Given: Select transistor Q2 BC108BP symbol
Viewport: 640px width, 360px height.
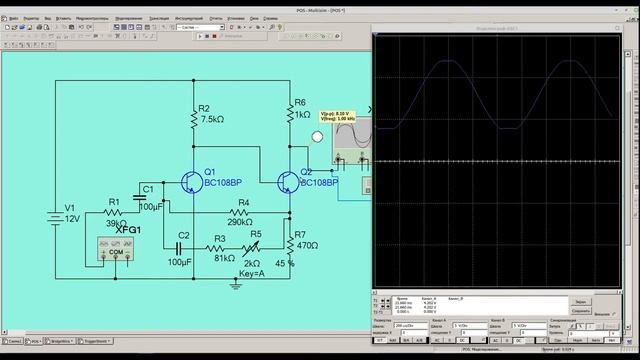Looking at the screenshot, I should point(288,182).
